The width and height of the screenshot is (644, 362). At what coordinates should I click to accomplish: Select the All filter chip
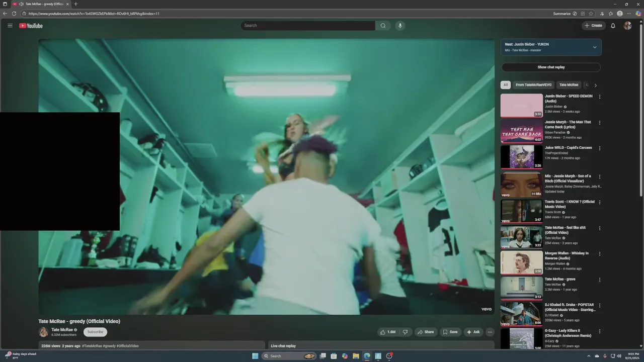506,85
